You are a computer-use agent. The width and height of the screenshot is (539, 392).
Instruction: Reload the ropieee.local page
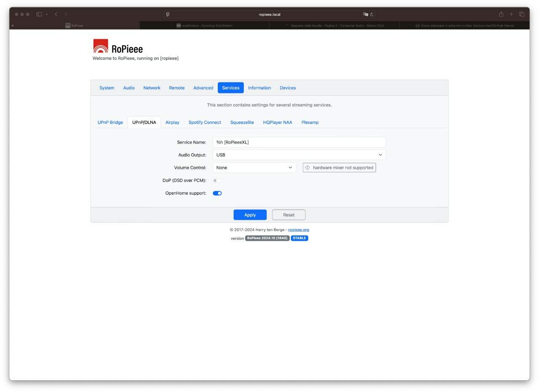coord(371,14)
